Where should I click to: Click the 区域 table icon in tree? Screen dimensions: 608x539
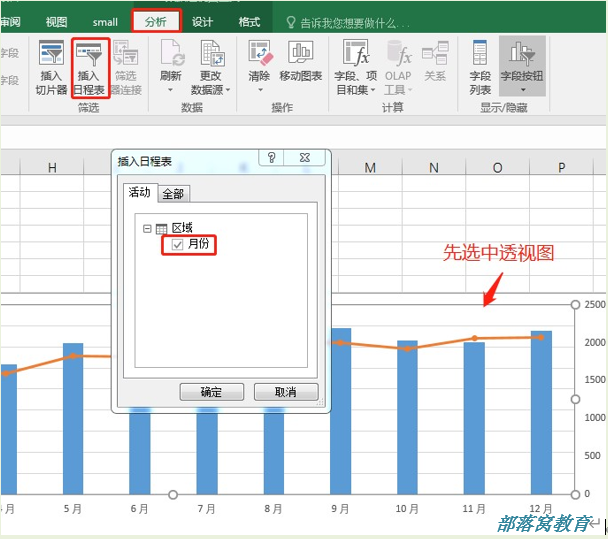[162, 229]
